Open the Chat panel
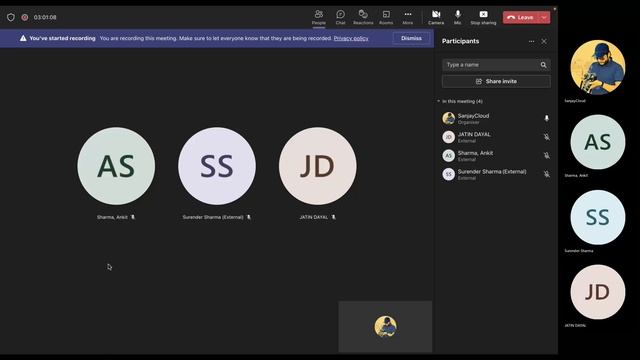Viewport: 640px width, 360px height. tap(340, 18)
